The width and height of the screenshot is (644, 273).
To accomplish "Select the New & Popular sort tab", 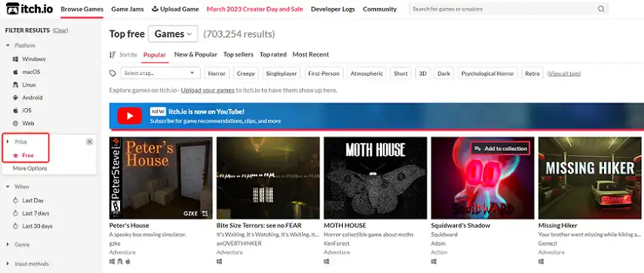I will [x=196, y=54].
